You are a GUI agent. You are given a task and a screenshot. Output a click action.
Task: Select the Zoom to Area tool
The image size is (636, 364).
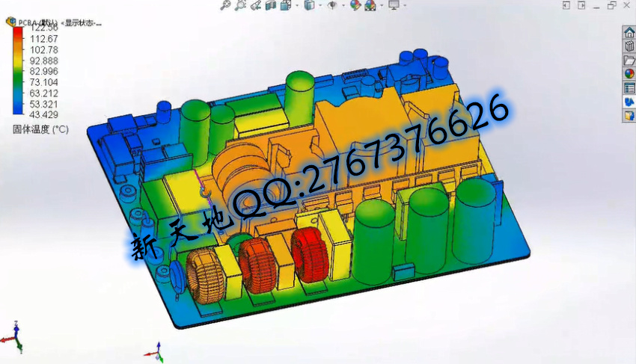point(240,5)
